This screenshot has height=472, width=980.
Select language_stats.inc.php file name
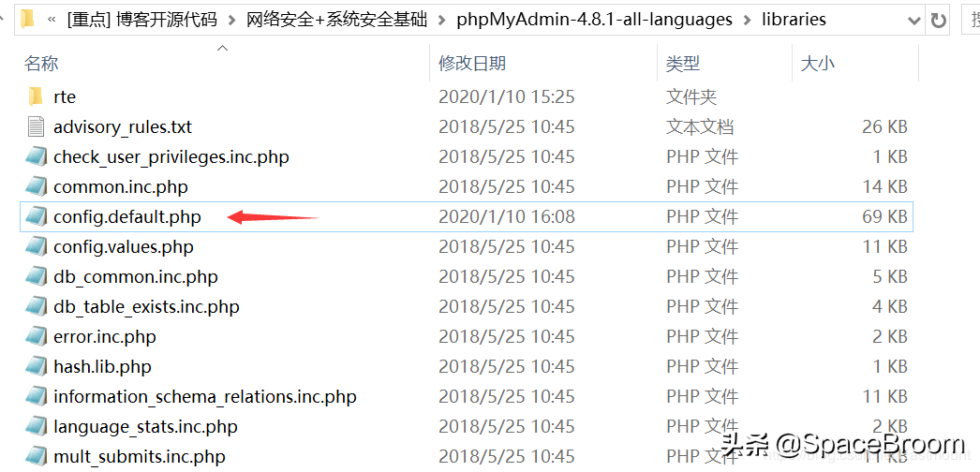(x=145, y=426)
